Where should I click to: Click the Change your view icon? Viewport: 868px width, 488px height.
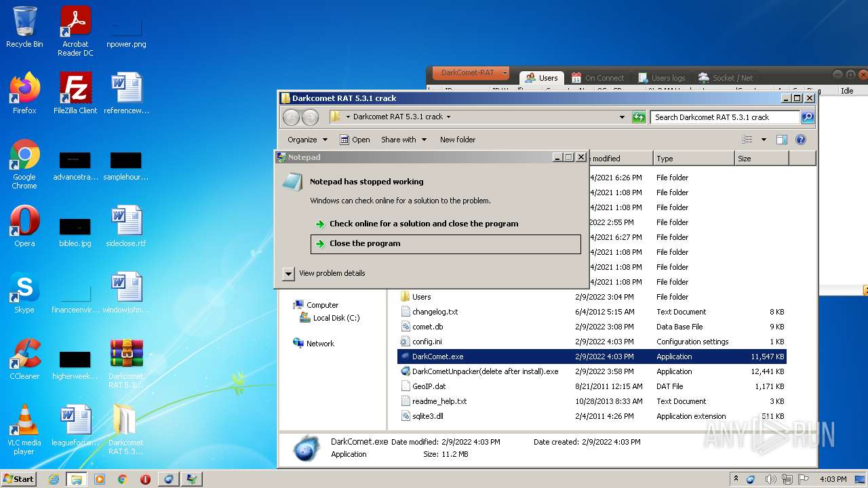[x=747, y=140]
